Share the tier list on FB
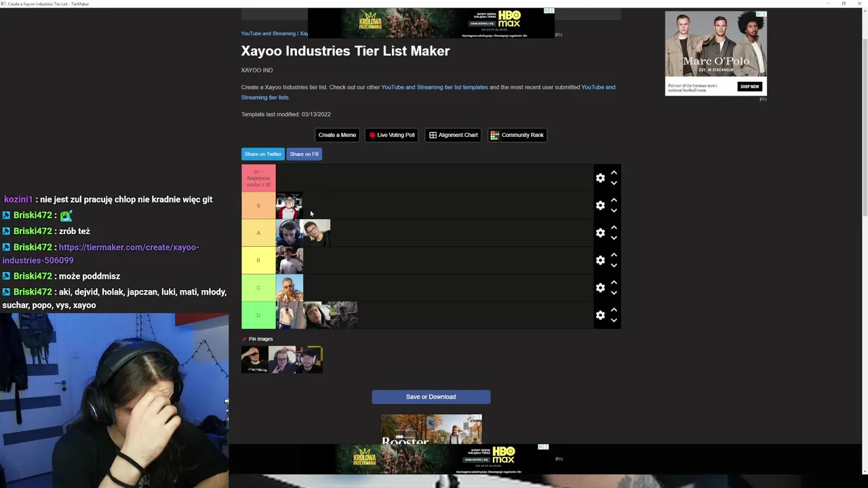Screen dimensions: 868x488 304,154
